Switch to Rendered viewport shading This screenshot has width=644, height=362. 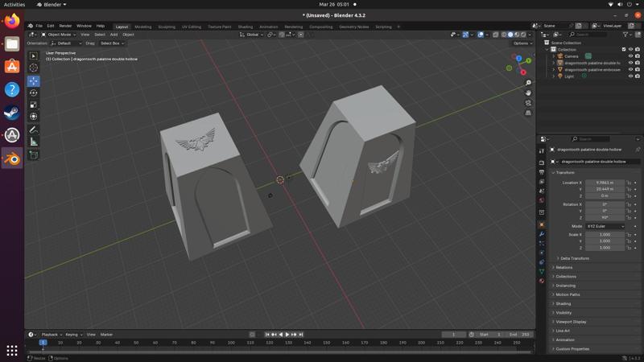tap(523, 35)
